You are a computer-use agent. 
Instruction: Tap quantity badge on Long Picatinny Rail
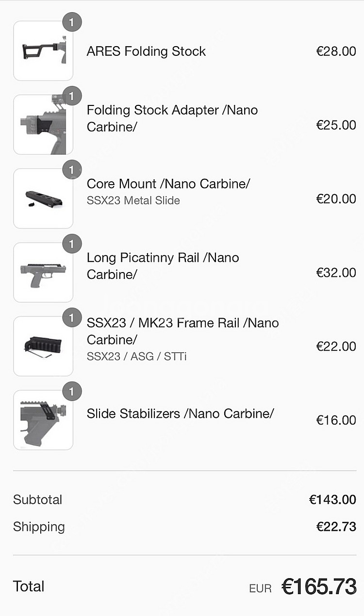point(72,244)
